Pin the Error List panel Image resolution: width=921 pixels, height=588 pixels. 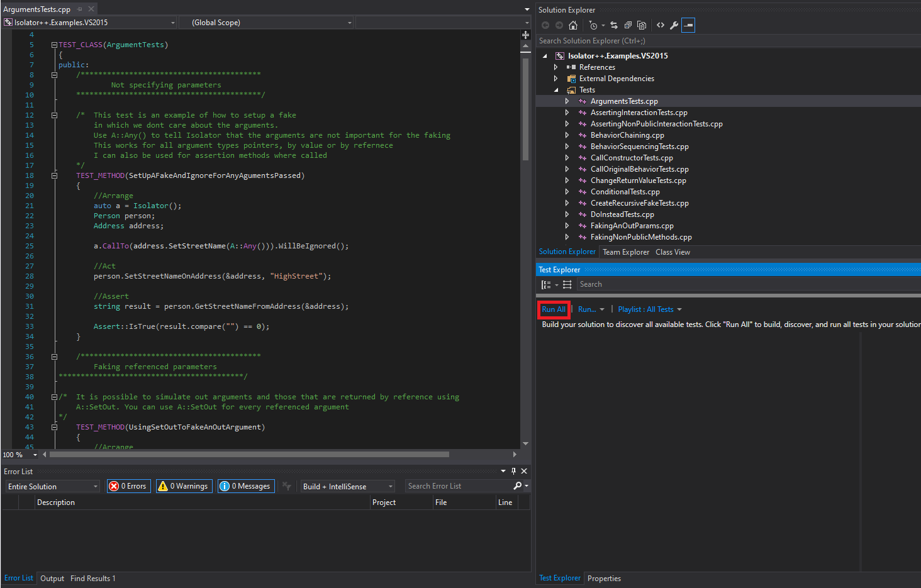click(x=513, y=471)
